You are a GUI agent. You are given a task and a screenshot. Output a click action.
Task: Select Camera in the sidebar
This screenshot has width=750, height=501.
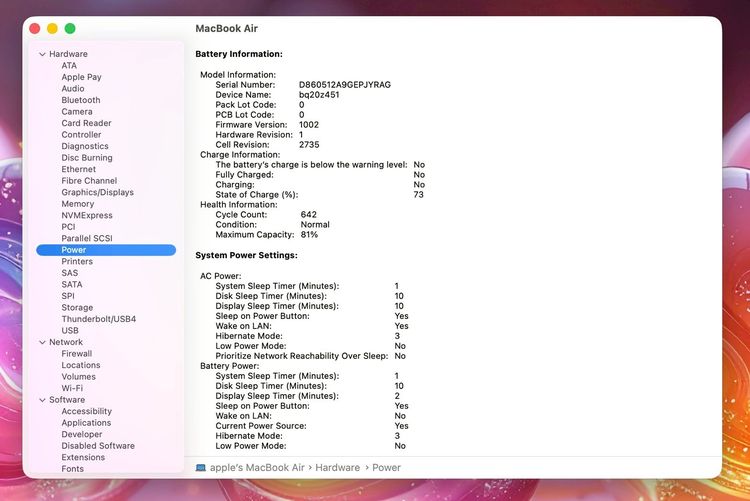coord(77,111)
